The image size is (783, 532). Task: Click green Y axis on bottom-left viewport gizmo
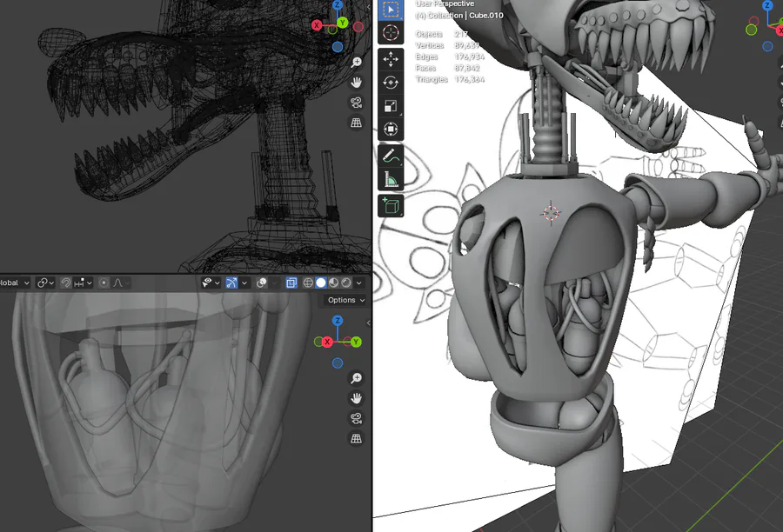pyautogui.click(x=356, y=342)
